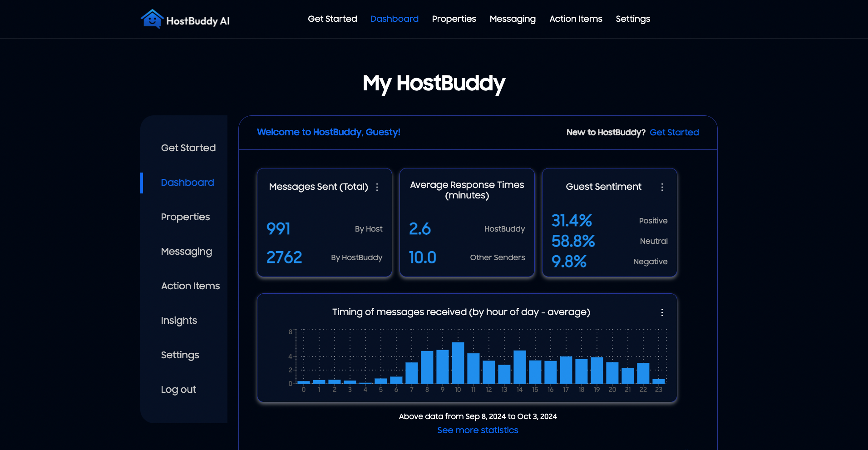
Task: Select Properties in the top navigation
Action: point(454,19)
